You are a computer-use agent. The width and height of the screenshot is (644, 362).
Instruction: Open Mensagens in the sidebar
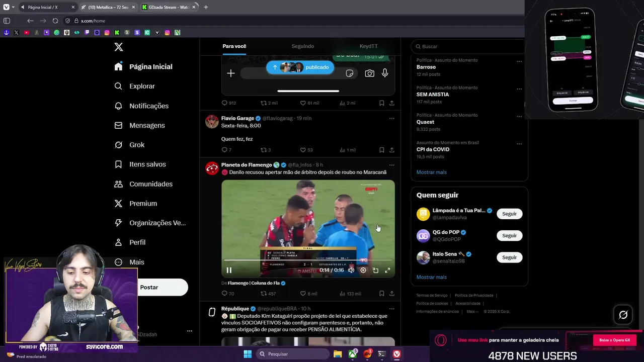click(x=140, y=125)
